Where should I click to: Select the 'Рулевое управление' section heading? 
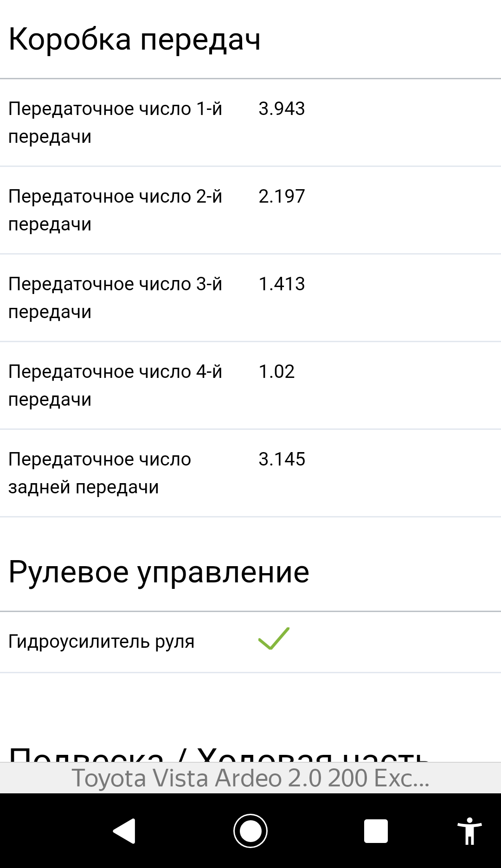pos(159,572)
